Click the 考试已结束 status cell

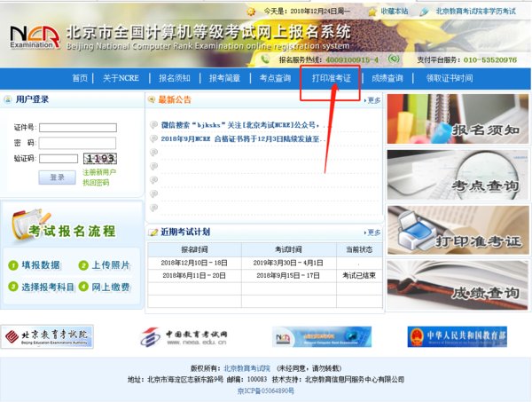click(359, 275)
